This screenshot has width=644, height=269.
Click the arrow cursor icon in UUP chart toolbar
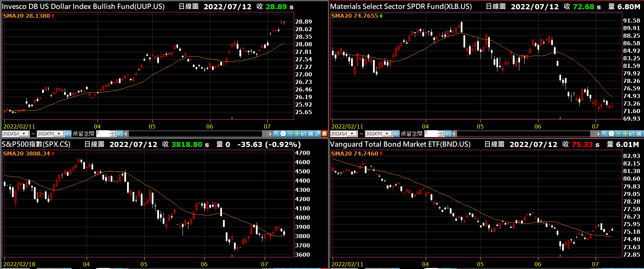click(276, 134)
